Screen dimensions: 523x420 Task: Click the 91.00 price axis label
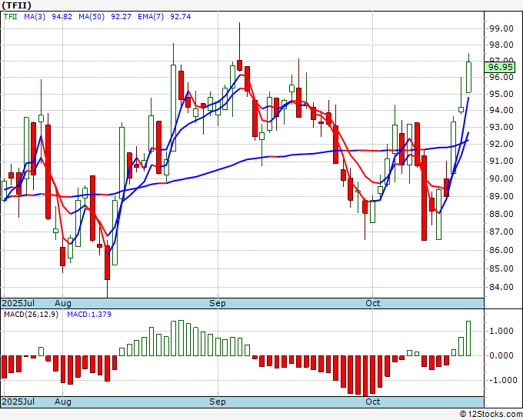click(x=501, y=161)
